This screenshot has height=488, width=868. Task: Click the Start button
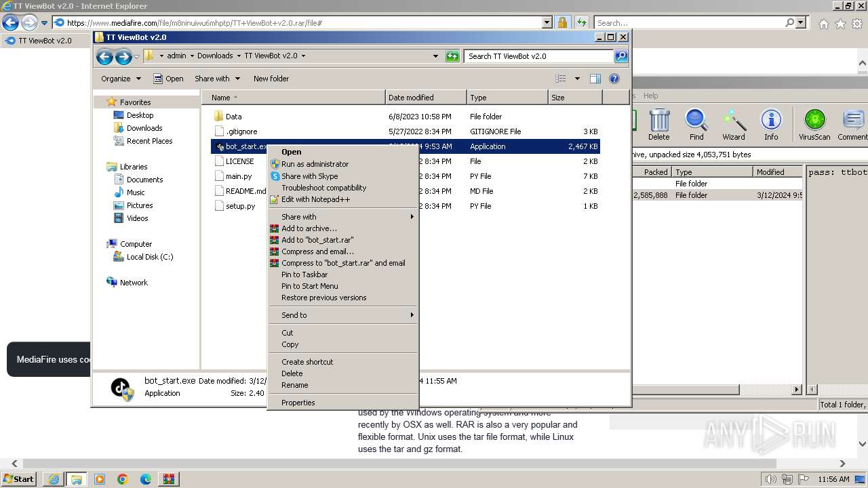pos(19,479)
